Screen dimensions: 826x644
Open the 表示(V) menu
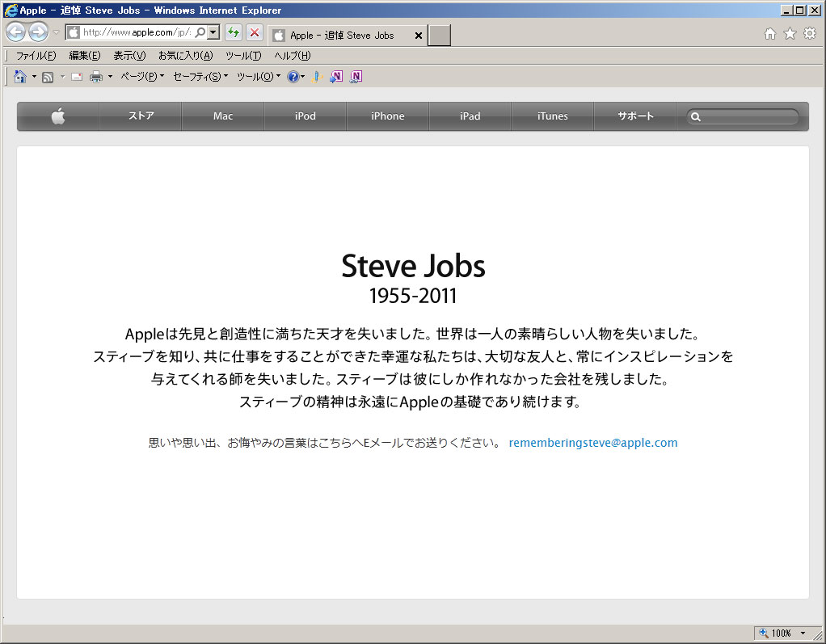pos(129,55)
